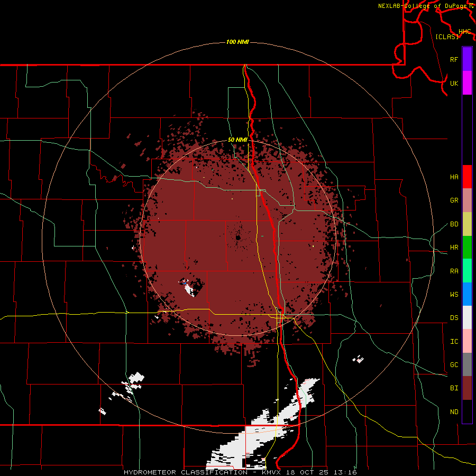
Task: Click the "HR" legend label
Action: click(454, 248)
